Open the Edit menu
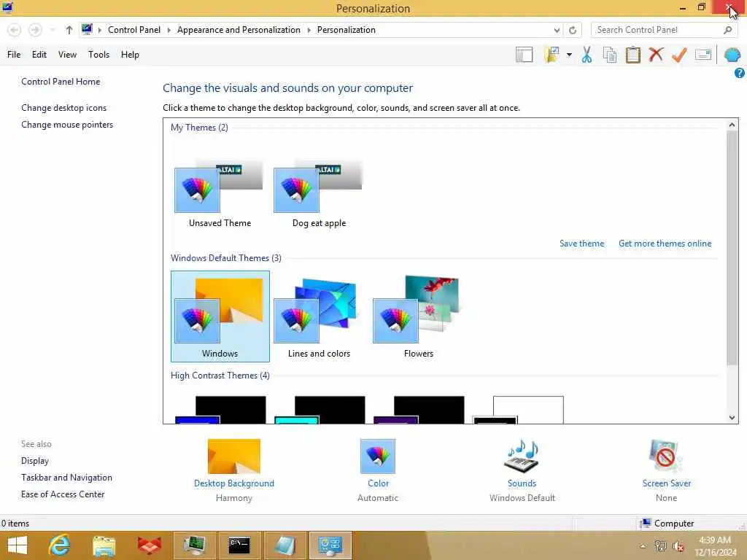The image size is (747, 560). point(39,55)
